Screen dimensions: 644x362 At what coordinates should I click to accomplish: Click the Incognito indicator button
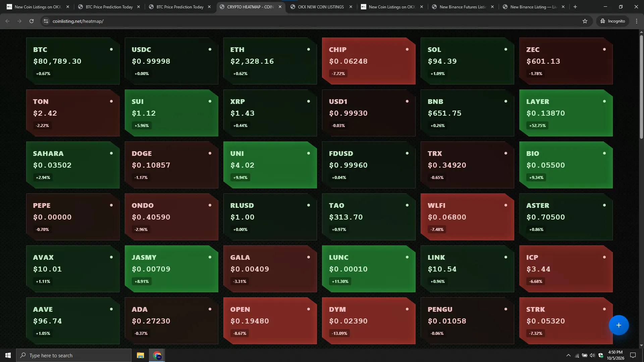point(613,21)
